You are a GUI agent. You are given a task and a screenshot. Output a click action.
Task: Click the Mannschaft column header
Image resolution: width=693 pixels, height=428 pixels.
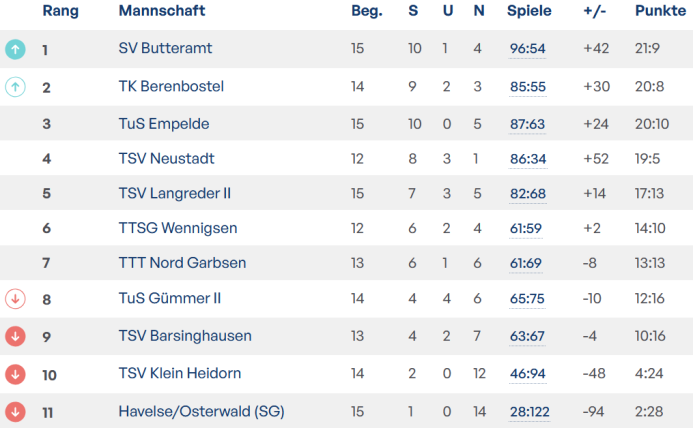click(161, 11)
